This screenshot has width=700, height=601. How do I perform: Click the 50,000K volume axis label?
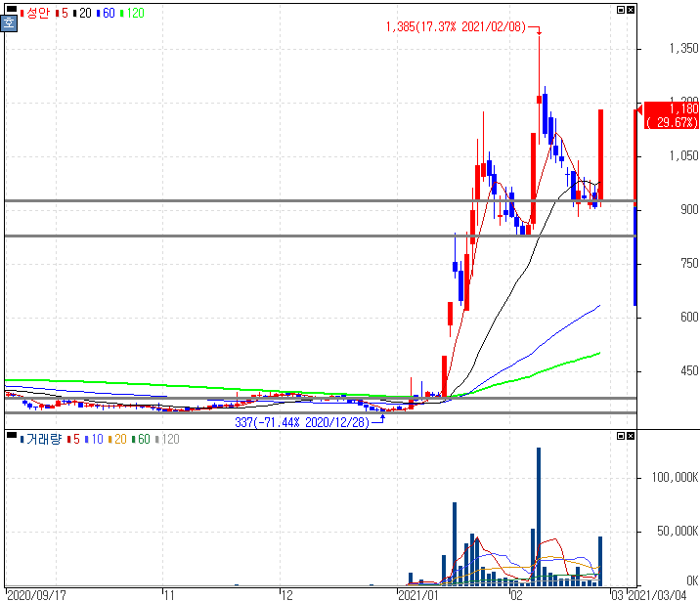(x=678, y=531)
